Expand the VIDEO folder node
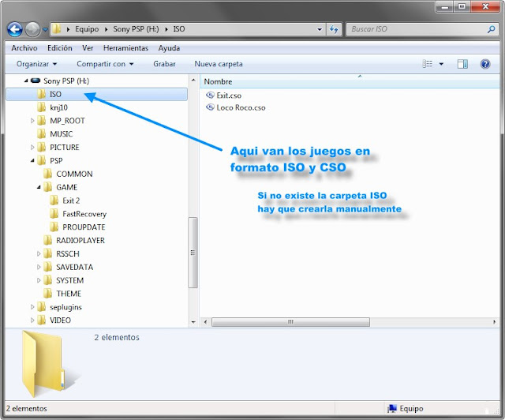Screen dimensions: 505x420 [x=32, y=320]
